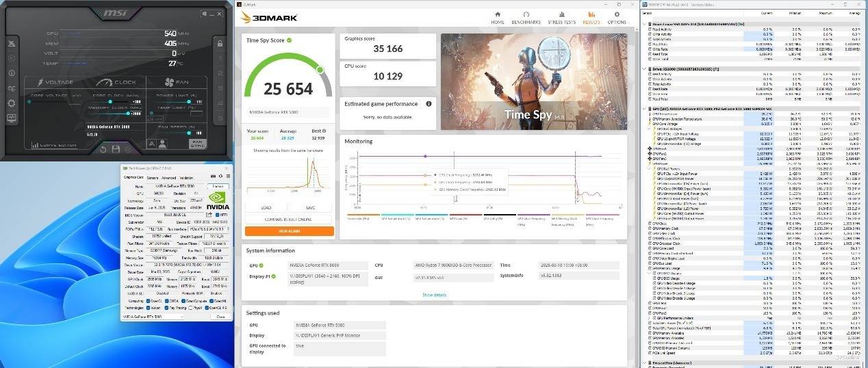Screen dimensions: 868x368
Task: Open the GPU-Z hamburger menu icon
Action: point(228,176)
